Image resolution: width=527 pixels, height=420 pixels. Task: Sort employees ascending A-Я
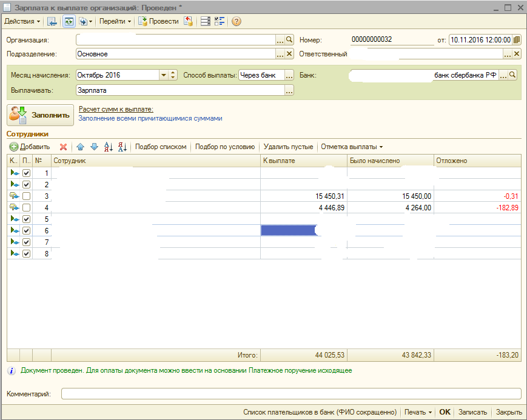tap(109, 147)
